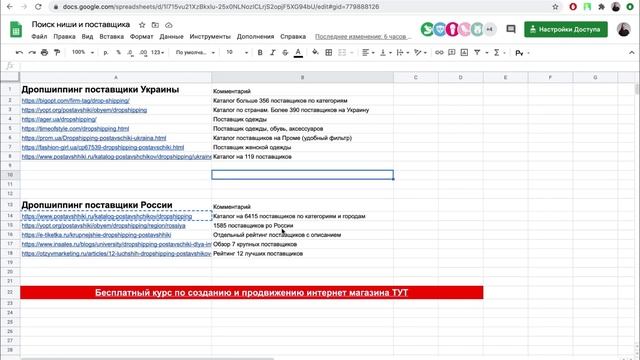Undo the last action
Viewport: 640px width, 360px height.
click(x=19, y=53)
